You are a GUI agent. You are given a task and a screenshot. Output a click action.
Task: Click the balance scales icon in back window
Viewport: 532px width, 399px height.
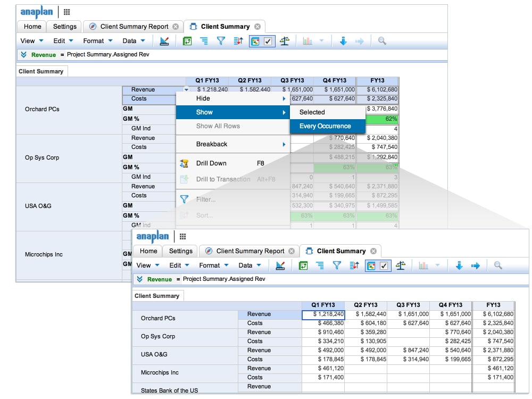[x=285, y=41]
